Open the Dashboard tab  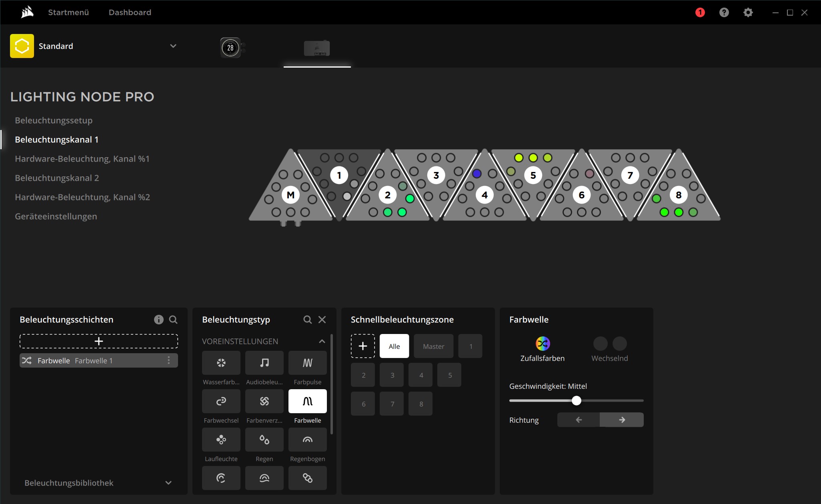click(130, 12)
